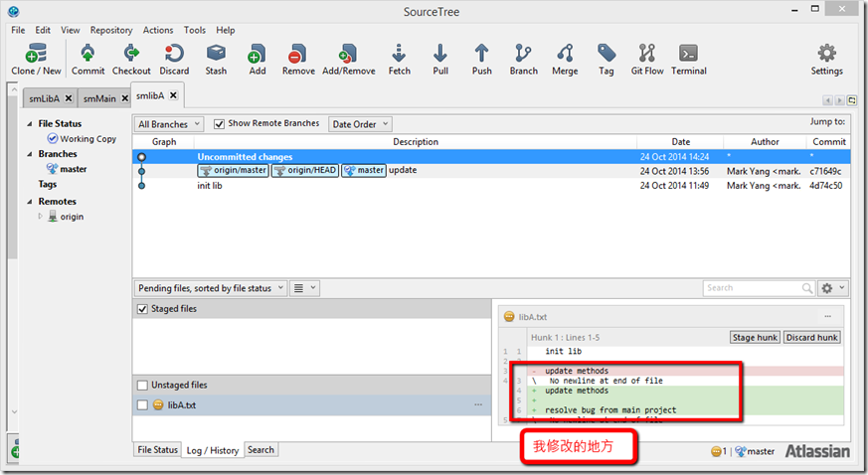
Task: Switch to the Log / History tab
Action: pyautogui.click(x=213, y=451)
